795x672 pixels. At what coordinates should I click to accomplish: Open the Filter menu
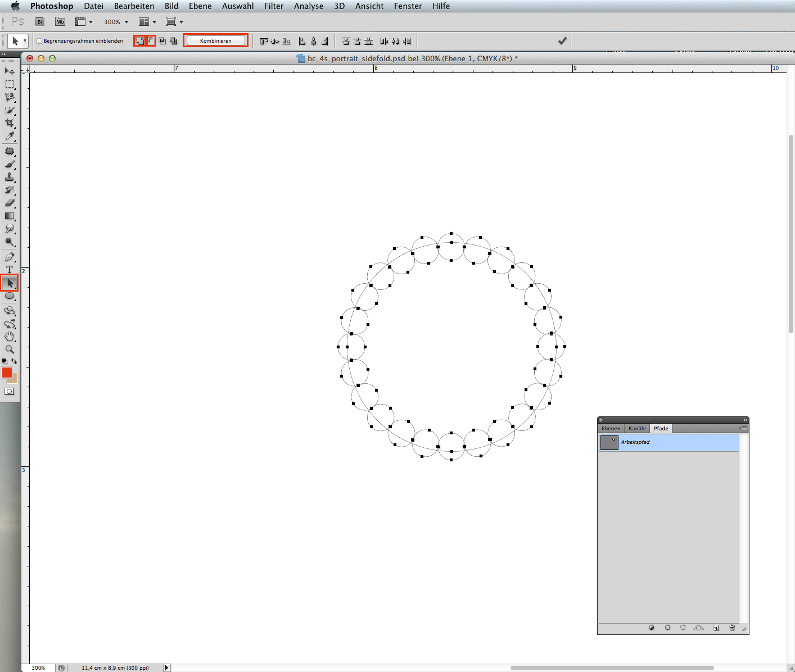point(274,6)
